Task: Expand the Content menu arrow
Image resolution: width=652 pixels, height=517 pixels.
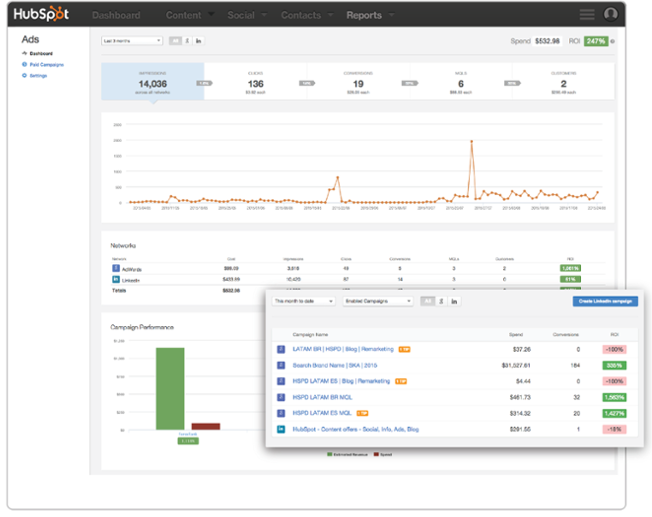Action: click(x=211, y=14)
